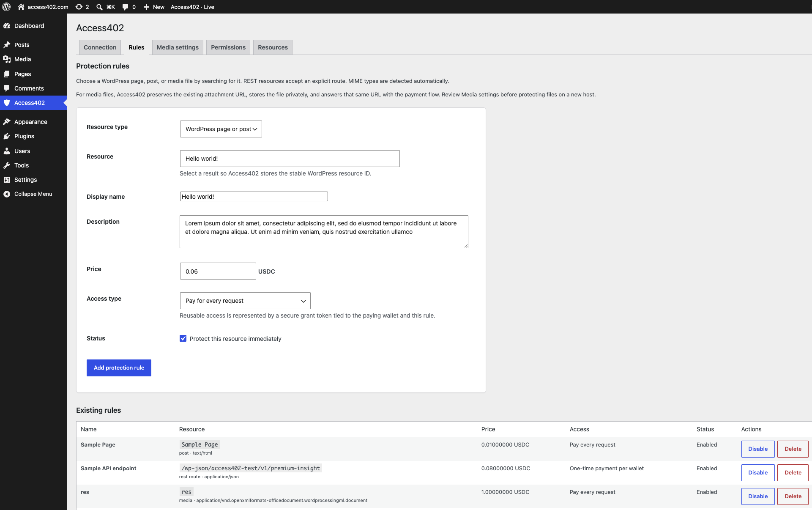This screenshot has height=510, width=812.
Task: Click into the Description textarea
Action: pyautogui.click(x=324, y=232)
